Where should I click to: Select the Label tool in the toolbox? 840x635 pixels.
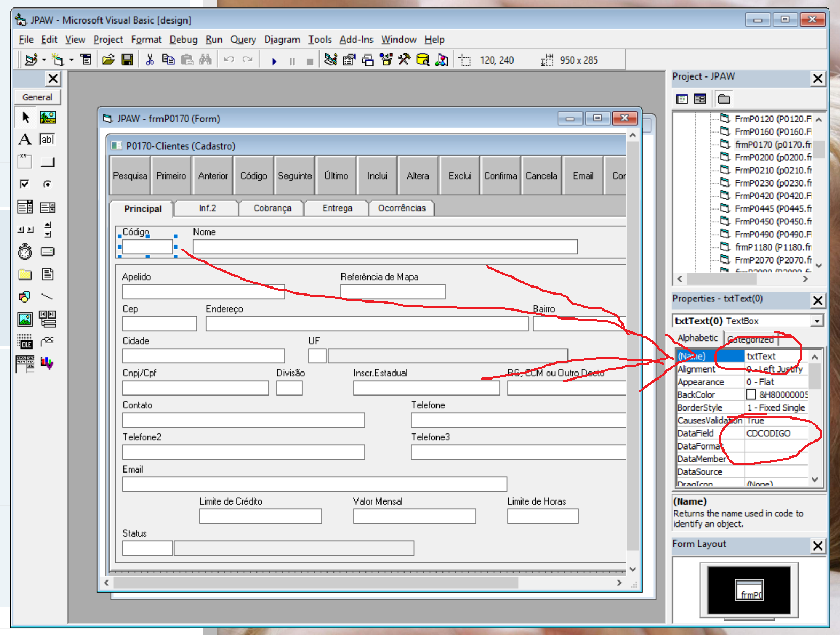tap(25, 140)
